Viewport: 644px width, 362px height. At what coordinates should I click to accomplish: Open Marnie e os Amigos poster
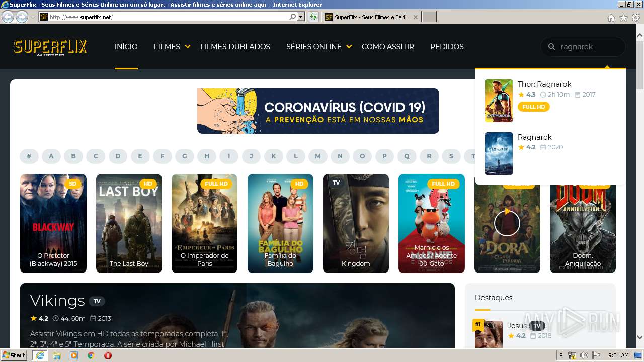[x=431, y=223]
